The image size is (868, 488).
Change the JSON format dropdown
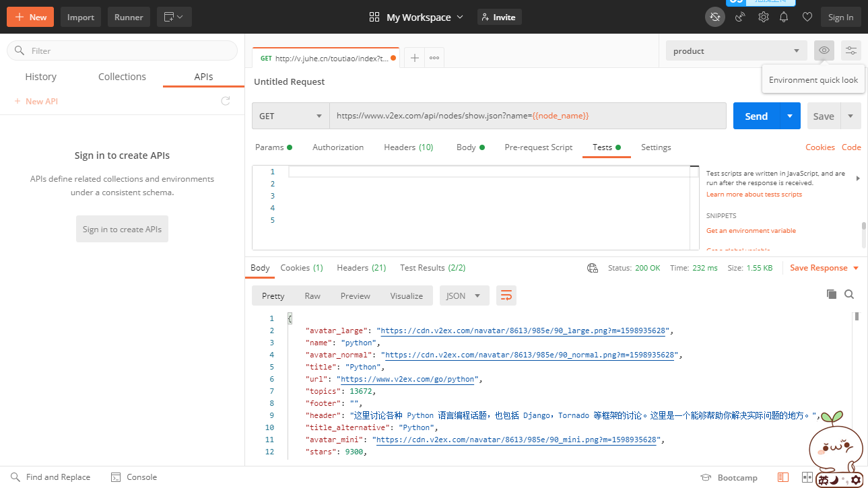click(464, 295)
